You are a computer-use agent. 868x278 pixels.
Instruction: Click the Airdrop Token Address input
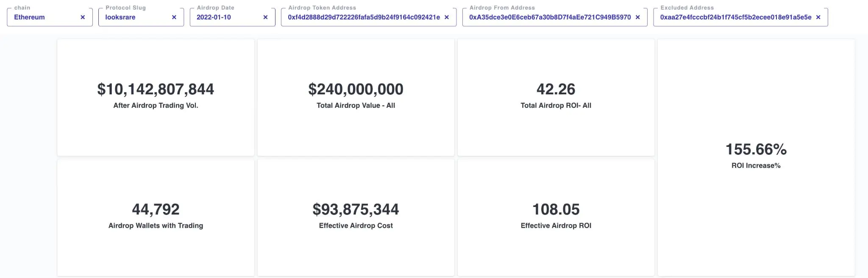(363, 17)
